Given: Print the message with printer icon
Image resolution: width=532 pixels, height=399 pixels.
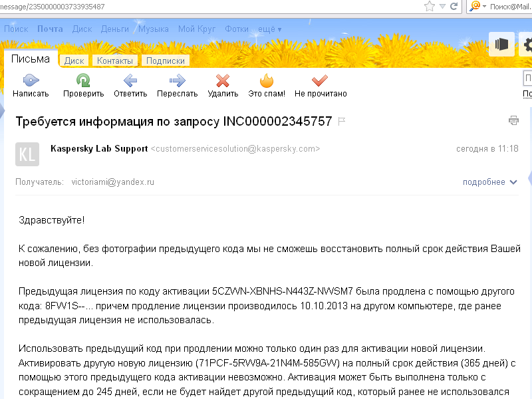Looking at the screenshot, I should 513,120.
